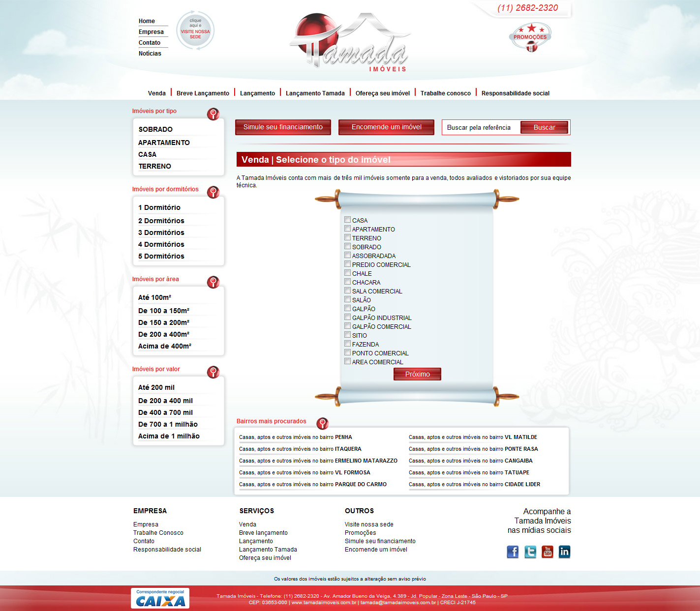700x611 pixels.
Task: Open footer link 'Breve lançamento'
Action: coord(263,533)
